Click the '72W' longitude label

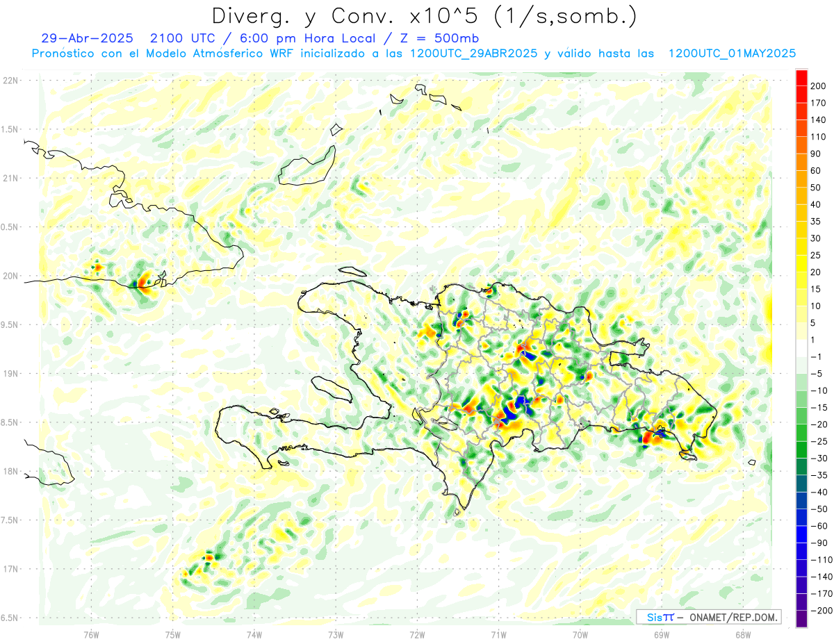tap(417, 634)
